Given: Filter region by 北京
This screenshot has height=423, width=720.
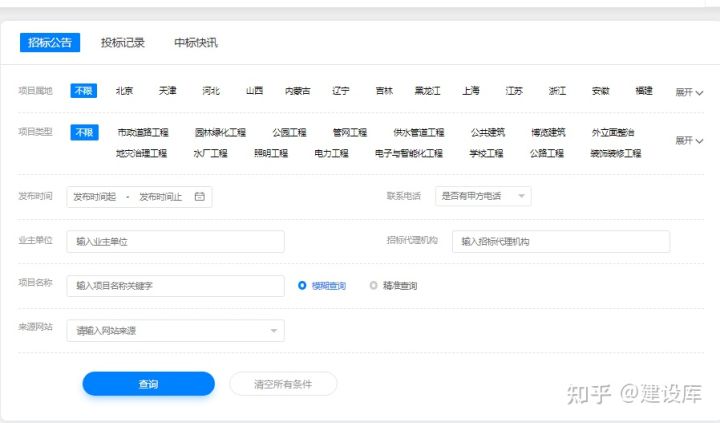Looking at the screenshot, I should 124,91.
